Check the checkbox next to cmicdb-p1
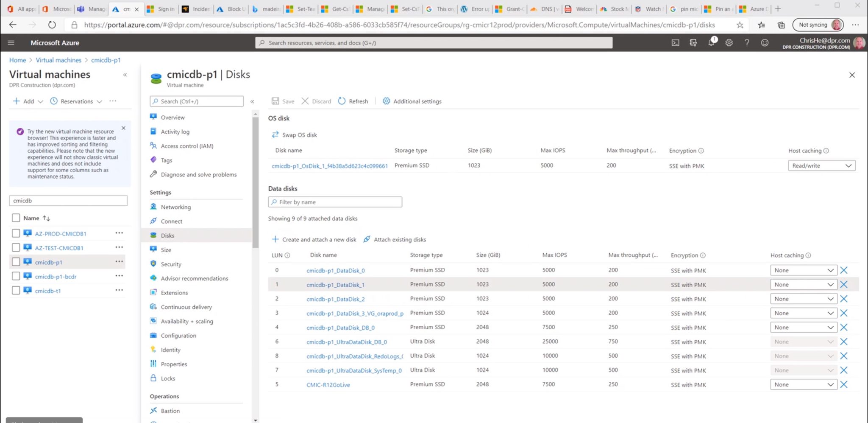This screenshot has height=423, width=868. coord(16,262)
